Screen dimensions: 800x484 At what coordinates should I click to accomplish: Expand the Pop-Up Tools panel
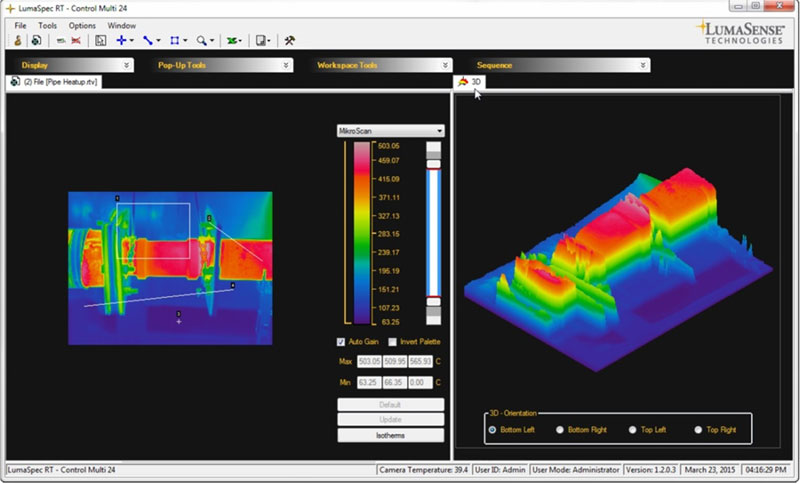[286, 65]
